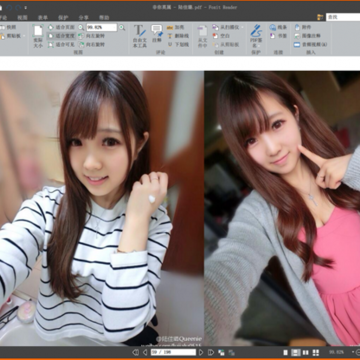360x360 pixels.
Task: Click the 书签 bookmark tool
Action: pyautogui.click(x=278, y=36)
